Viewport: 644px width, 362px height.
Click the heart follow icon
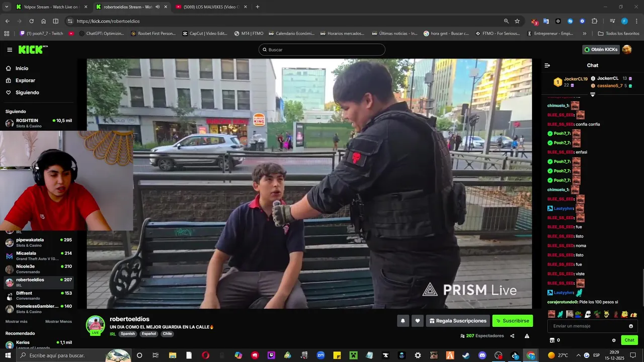[417, 321]
